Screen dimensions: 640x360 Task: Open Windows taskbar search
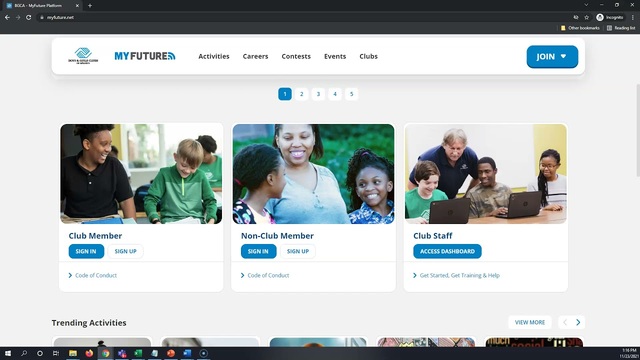point(24,353)
